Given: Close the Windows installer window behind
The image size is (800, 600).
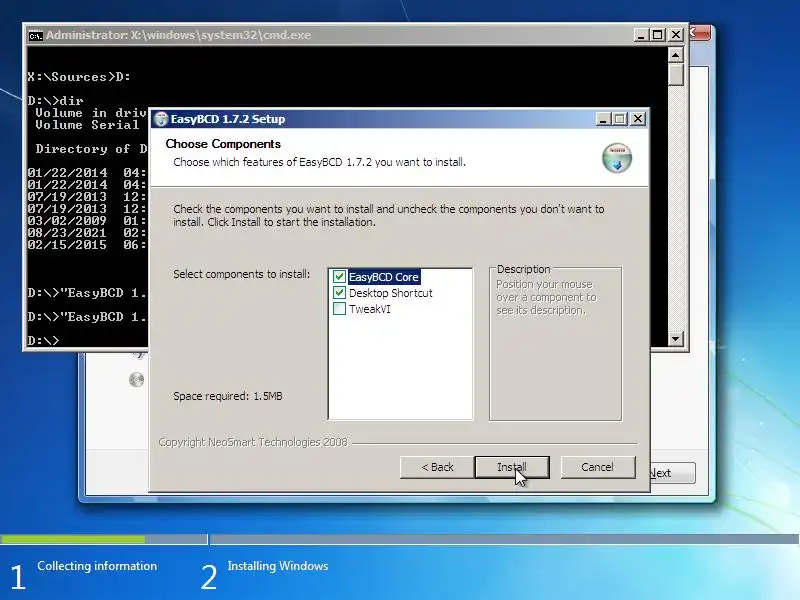Looking at the screenshot, I should click(700, 33).
